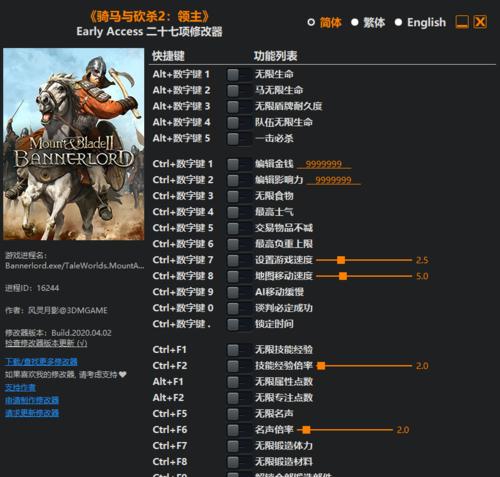
Task: Turn on 无限盾牌耐久度 switch
Action: pos(239,106)
